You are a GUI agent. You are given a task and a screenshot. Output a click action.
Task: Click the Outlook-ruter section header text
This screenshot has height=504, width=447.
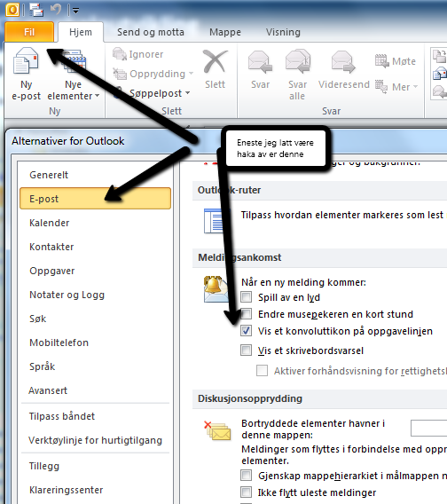[x=229, y=190]
